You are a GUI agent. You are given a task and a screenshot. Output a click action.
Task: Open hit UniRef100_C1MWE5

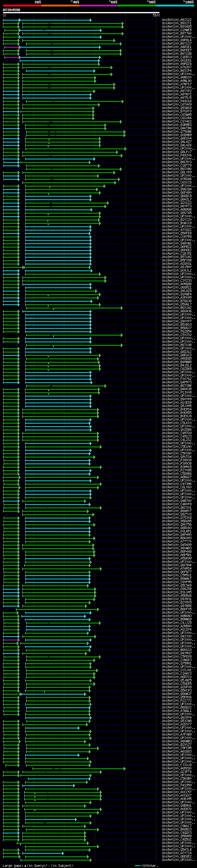coord(177,30)
